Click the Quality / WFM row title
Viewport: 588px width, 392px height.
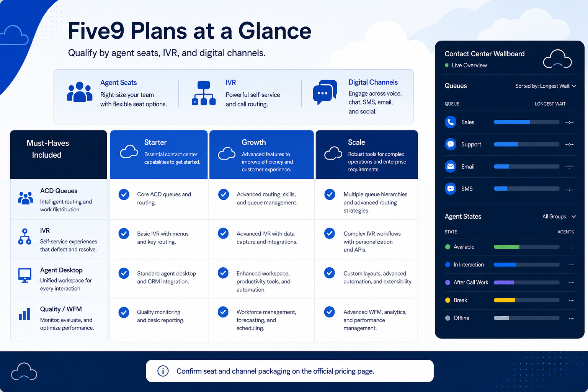click(61, 309)
